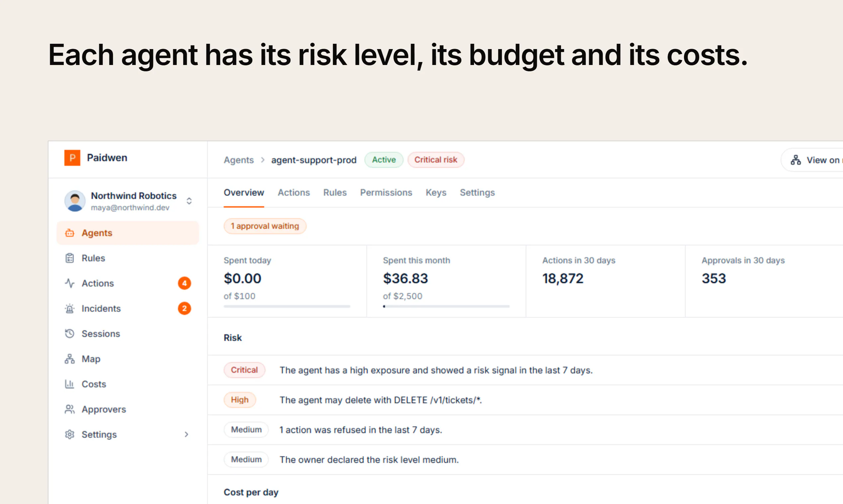843x504 pixels.
Task: Click the Paidwen orange logo icon
Action: [x=72, y=157]
